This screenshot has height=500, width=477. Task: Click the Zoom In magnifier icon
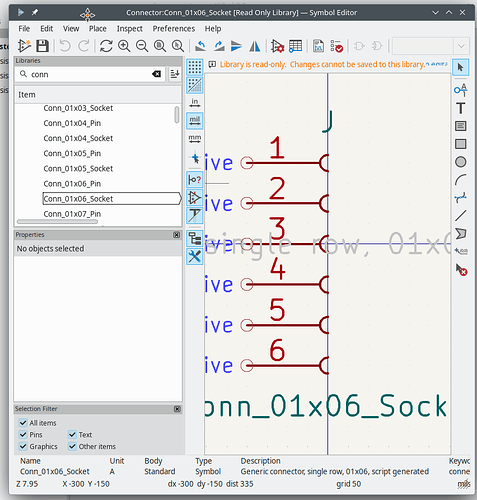[x=124, y=46]
